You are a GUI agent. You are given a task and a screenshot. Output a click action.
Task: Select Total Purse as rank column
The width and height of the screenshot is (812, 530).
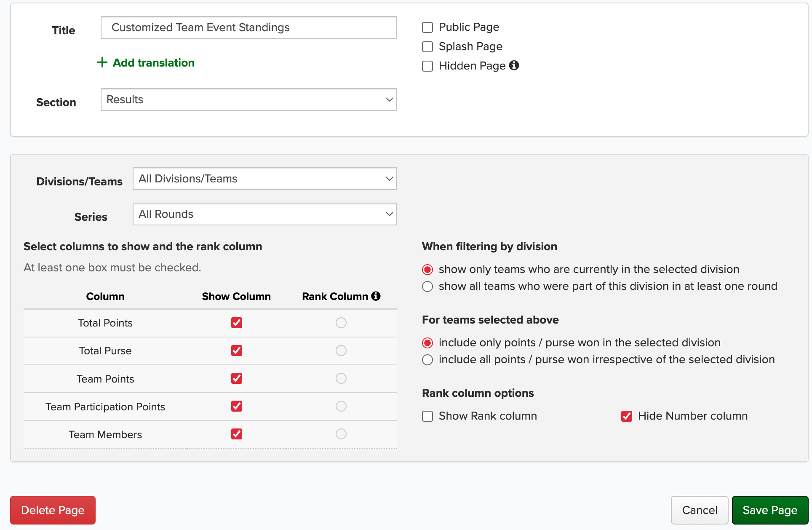click(x=341, y=351)
